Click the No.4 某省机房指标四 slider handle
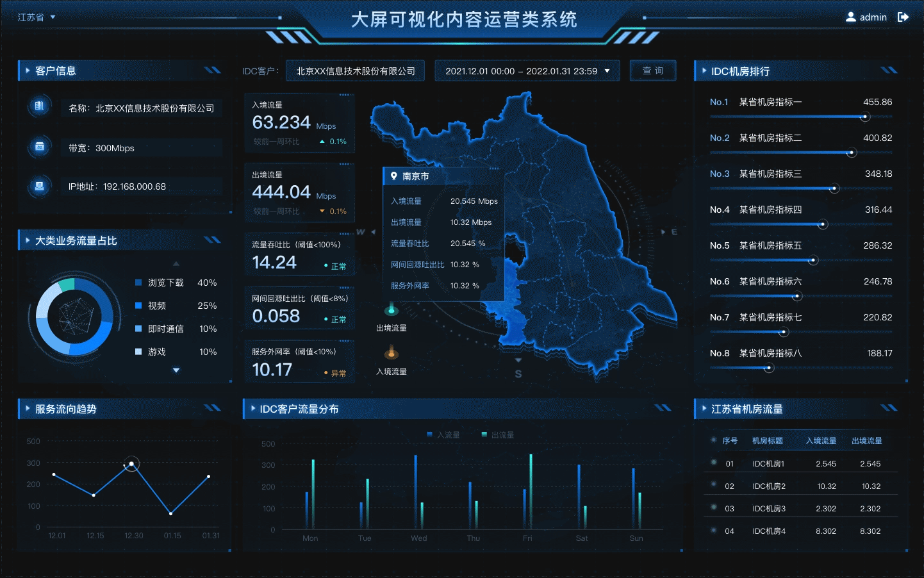924x578 pixels. tap(823, 224)
